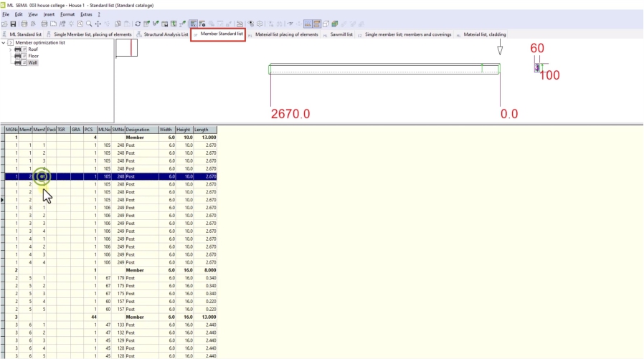
Task: Click the printer icon beside Floor
Action: click(x=18, y=56)
